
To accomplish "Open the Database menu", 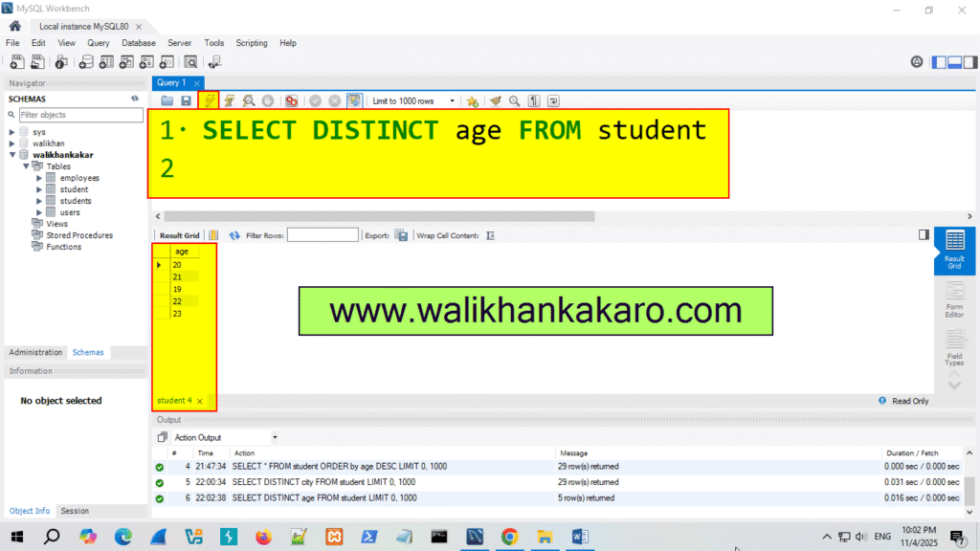I will coord(138,43).
